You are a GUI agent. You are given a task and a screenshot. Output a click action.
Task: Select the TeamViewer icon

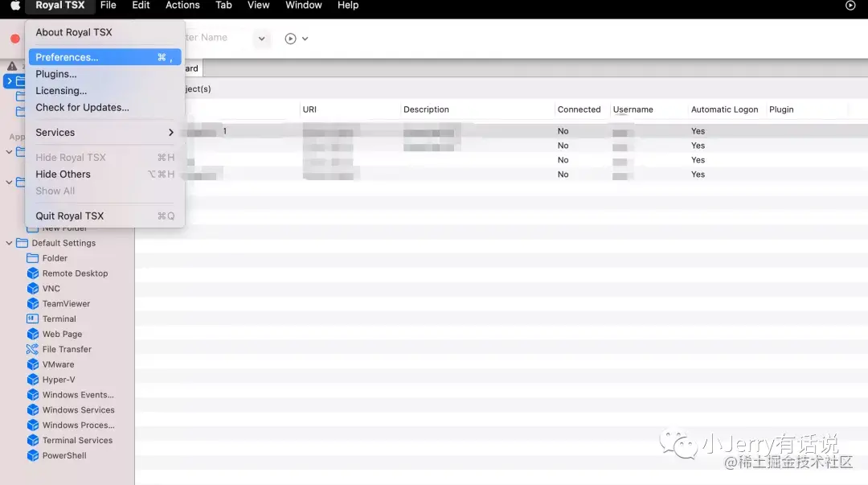(x=33, y=304)
